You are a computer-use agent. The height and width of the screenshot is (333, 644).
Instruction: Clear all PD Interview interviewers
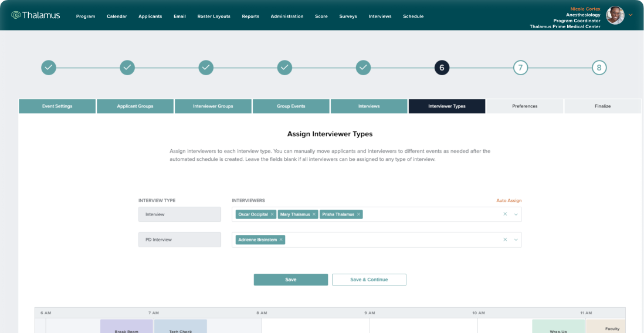tap(505, 240)
